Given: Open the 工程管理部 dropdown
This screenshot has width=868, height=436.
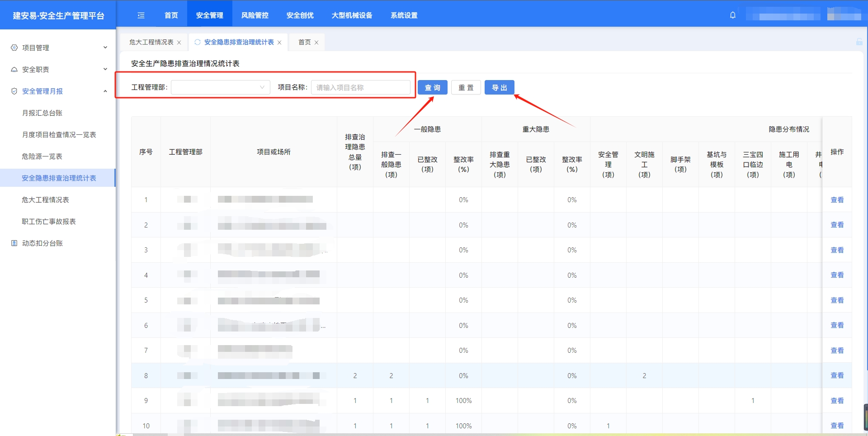Looking at the screenshot, I should tap(220, 87).
